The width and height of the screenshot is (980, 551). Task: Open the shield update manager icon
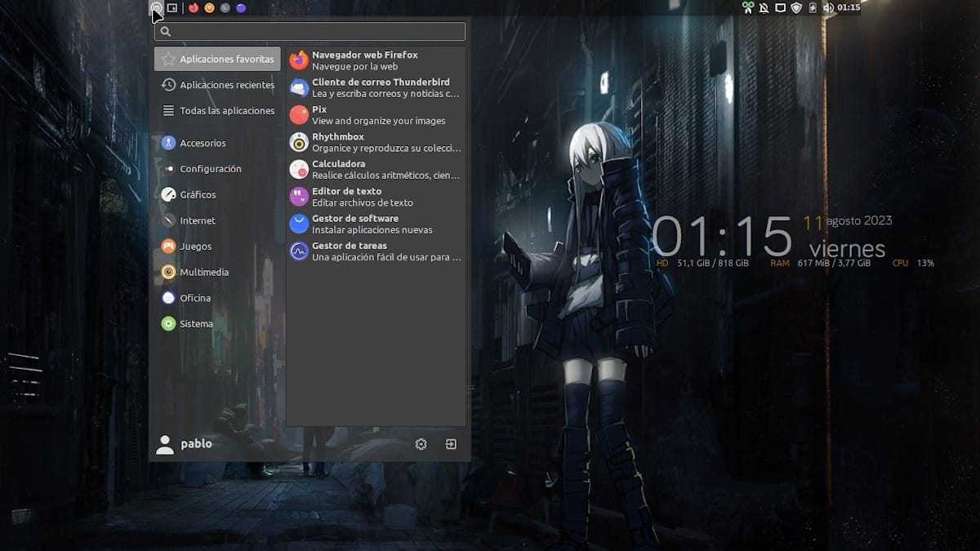pos(796,7)
